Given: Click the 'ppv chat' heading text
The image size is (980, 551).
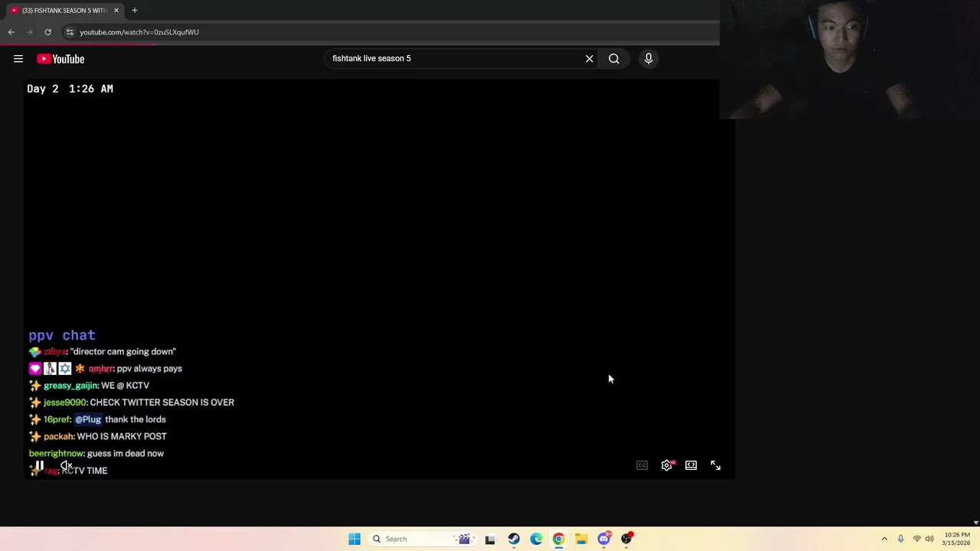Looking at the screenshot, I should (x=62, y=335).
